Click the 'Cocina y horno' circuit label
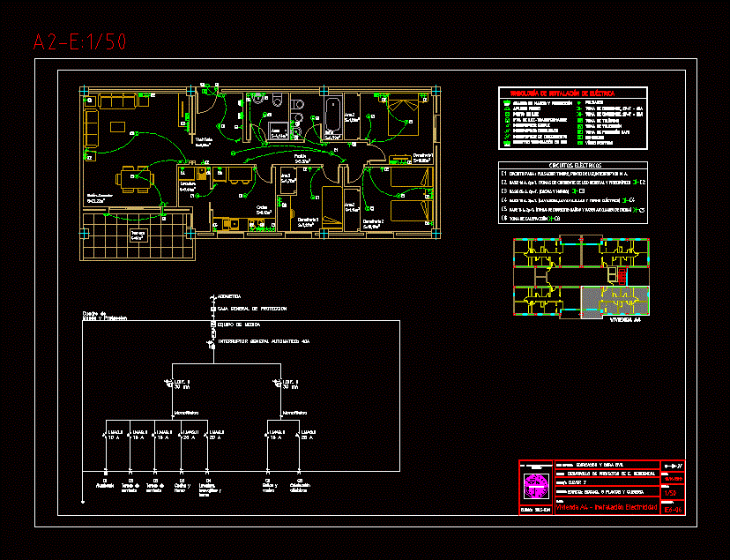 click(181, 486)
